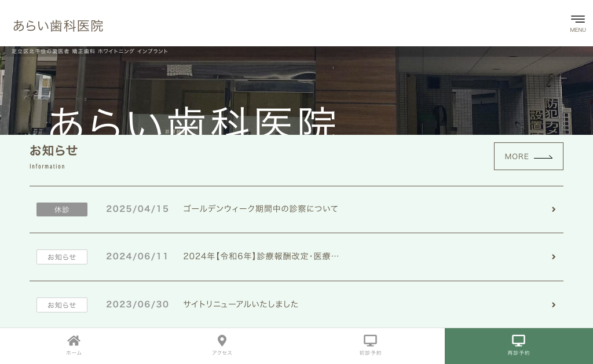
Task: Open the 2024年 診療報酬改定 article
Action: click(x=261, y=256)
